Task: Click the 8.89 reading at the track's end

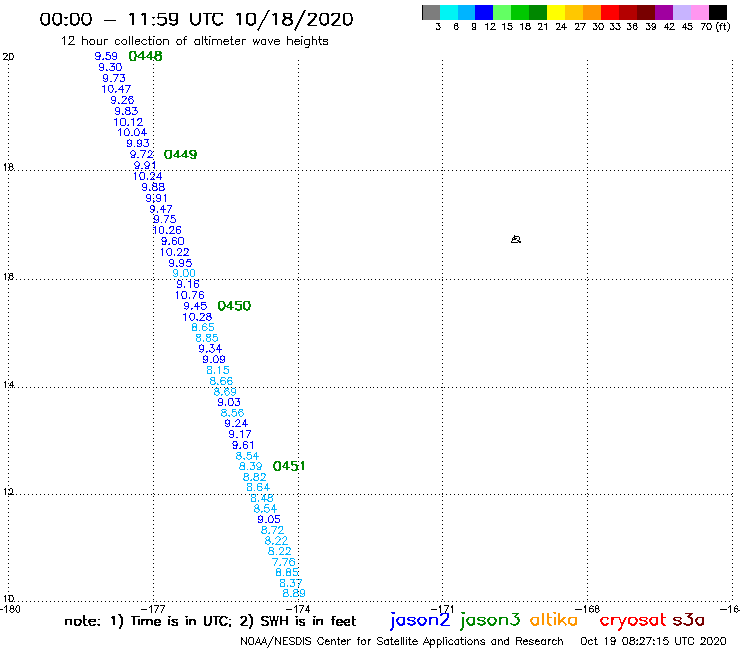Action: coord(294,593)
